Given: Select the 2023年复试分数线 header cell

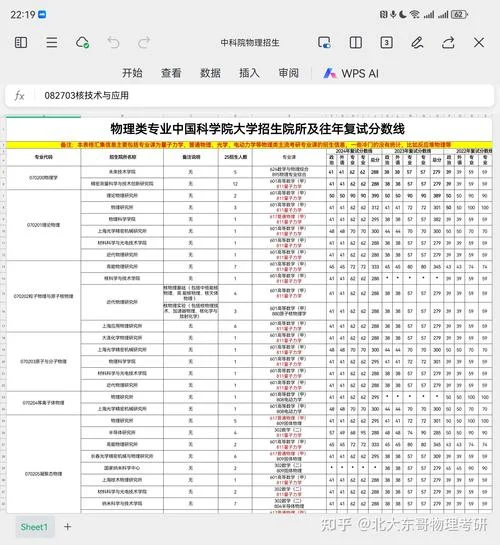Looking at the screenshot, I should (x=413, y=151).
